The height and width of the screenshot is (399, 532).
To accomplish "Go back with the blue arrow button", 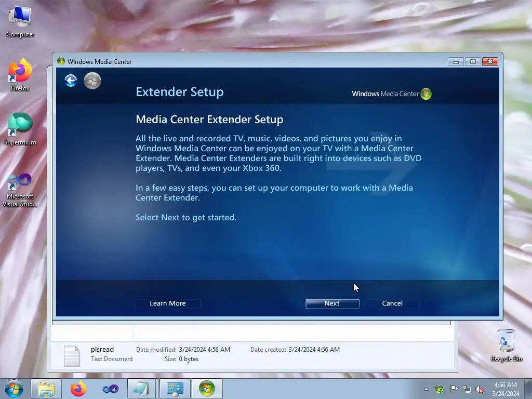I will [x=71, y=81].
